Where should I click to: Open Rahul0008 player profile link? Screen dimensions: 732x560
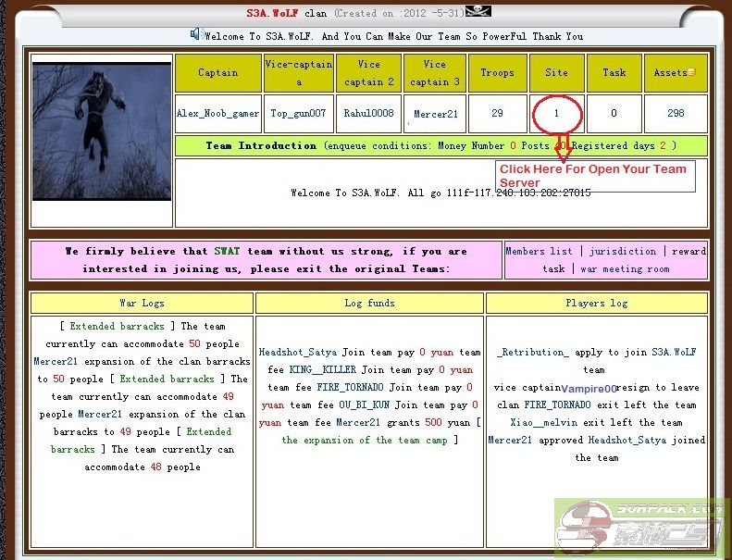pos(368,114)
